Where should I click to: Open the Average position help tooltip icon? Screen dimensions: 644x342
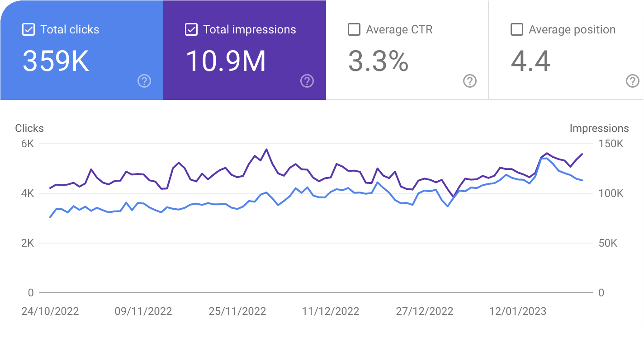pos(632,81)
